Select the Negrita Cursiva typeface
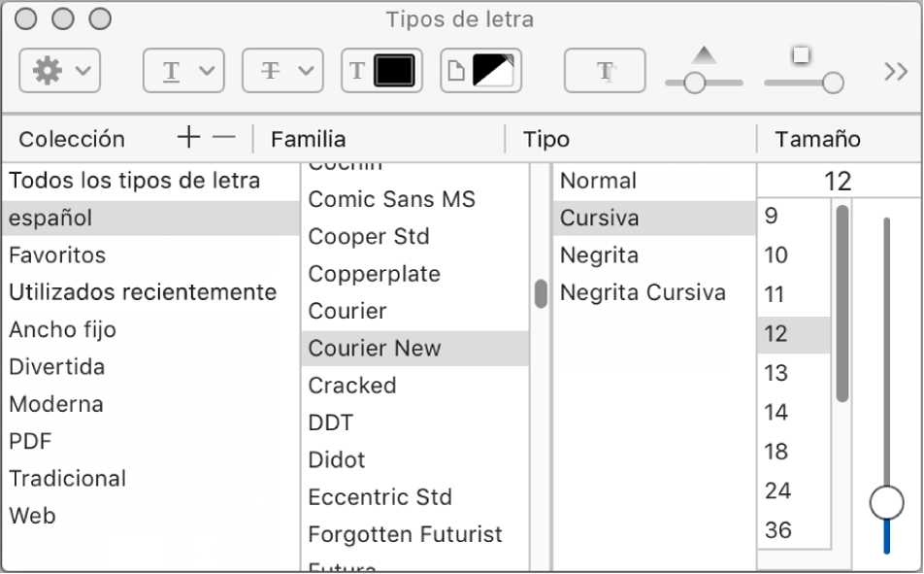 (643, 292)
